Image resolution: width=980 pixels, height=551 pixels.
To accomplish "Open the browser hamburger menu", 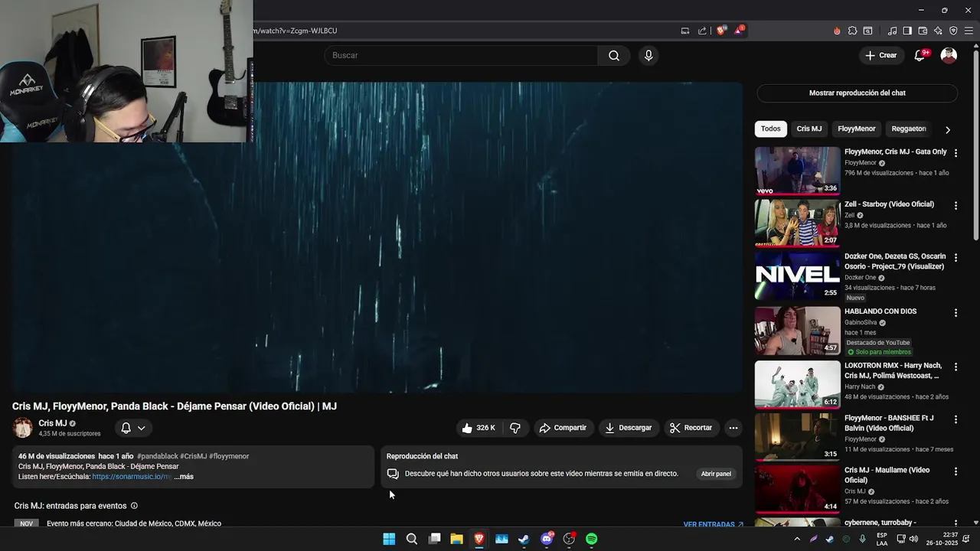I will [969, 31].
